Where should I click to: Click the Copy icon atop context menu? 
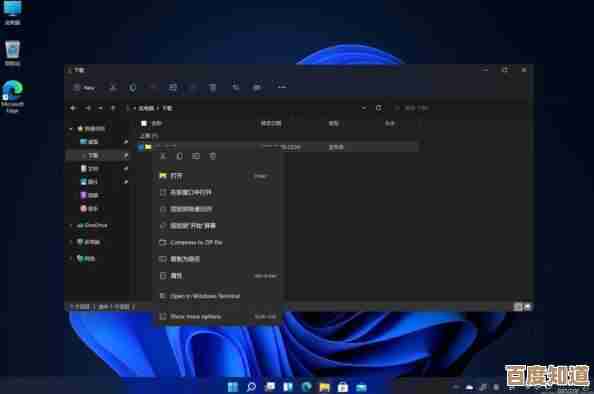[180, 156]
